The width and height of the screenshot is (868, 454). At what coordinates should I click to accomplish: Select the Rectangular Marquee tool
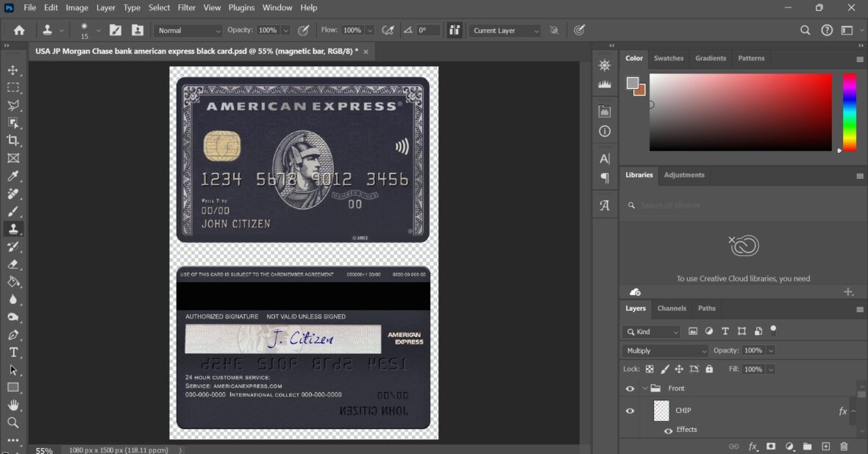click(13, 88)
